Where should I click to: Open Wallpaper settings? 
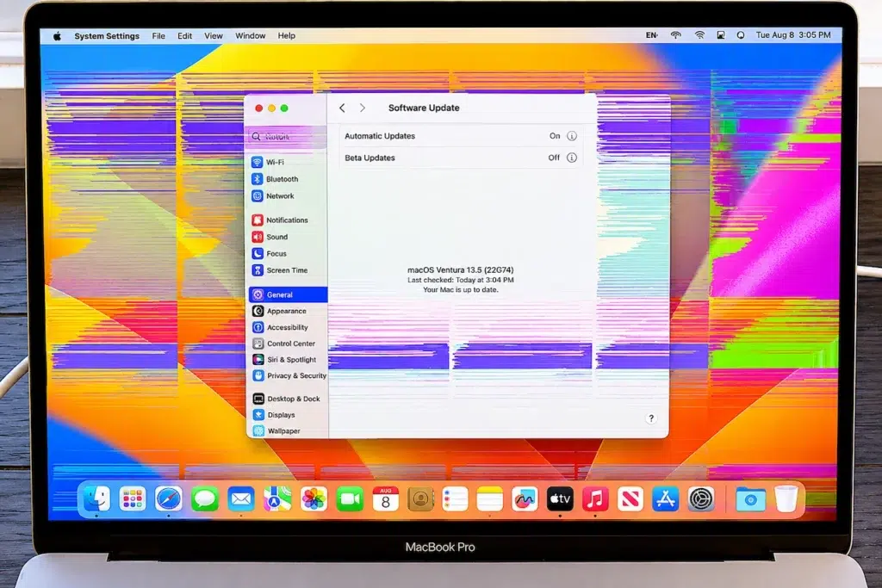pyautogui.click(x=288, y=430)
